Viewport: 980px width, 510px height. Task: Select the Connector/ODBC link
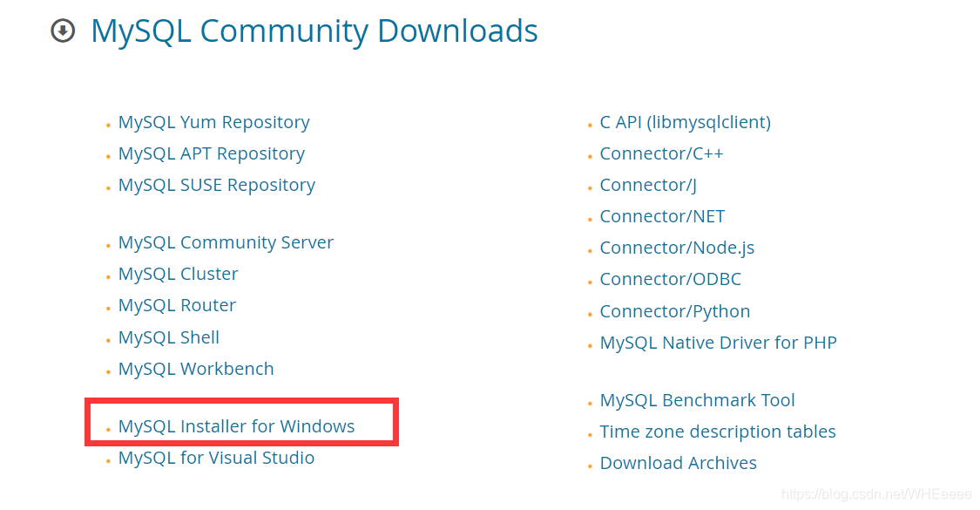pyautogui.click(x=670, y=279)
